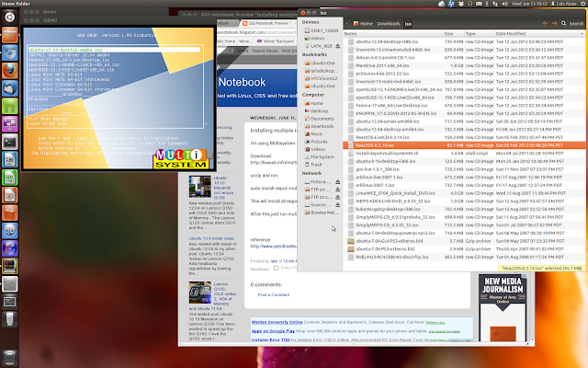588x368 pixels.
Task: Eject the Fedora network mount
Action: (x=337, y=182)
